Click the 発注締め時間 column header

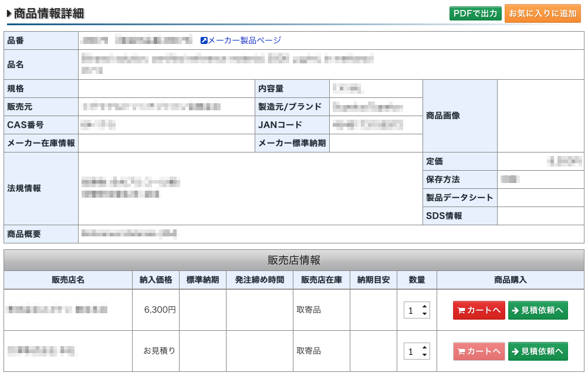point(259,280)
